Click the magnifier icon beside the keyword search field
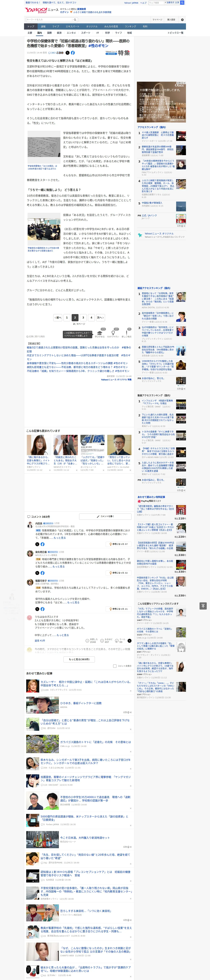Image resolution: width=210 pixels, height=980 pixels. click(x=75, y=20)
